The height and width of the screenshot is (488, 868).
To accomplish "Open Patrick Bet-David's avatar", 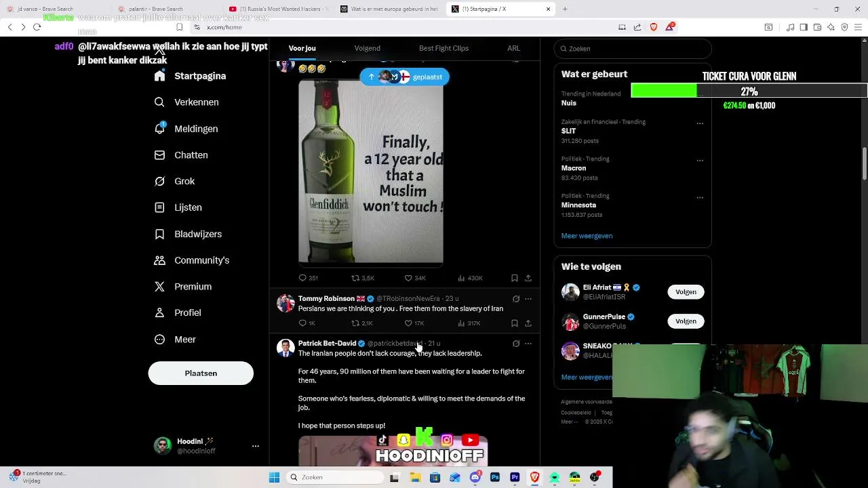I will pos(285,348).
